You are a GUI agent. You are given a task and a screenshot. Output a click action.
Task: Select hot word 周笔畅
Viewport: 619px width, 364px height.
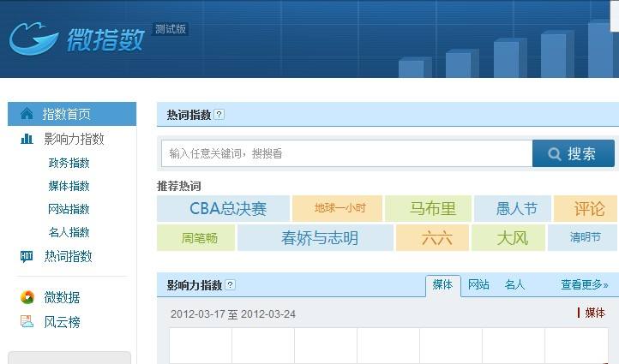click(x=195, y=238)
